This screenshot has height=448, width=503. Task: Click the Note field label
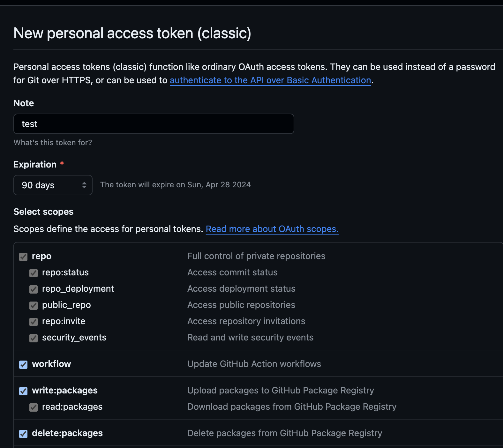click(24, 103)
